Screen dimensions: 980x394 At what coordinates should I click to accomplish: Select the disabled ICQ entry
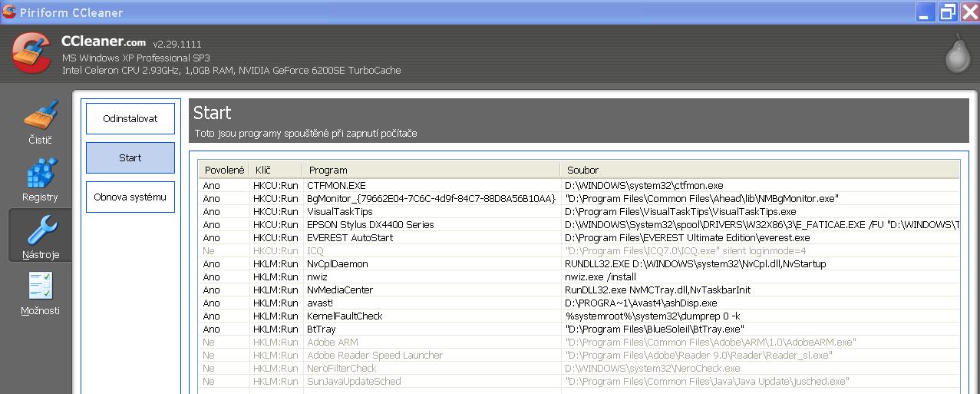pyautogui.click(x=579, y=250)
